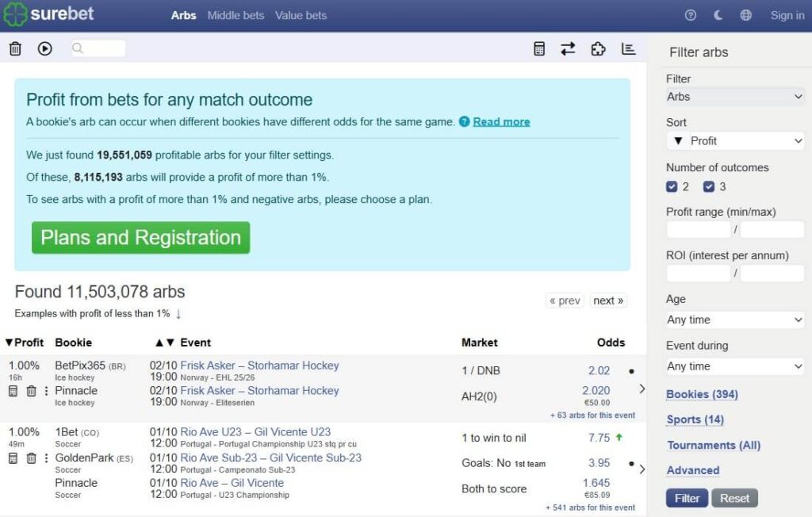Click the minimum Profit range input field
The height and width of the screenshot is (517, 812).
pyautogui.click(x=698, y=230)
